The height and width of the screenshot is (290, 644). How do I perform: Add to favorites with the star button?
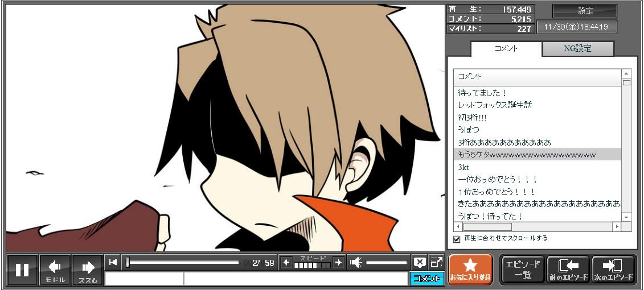tap(470, 269)
